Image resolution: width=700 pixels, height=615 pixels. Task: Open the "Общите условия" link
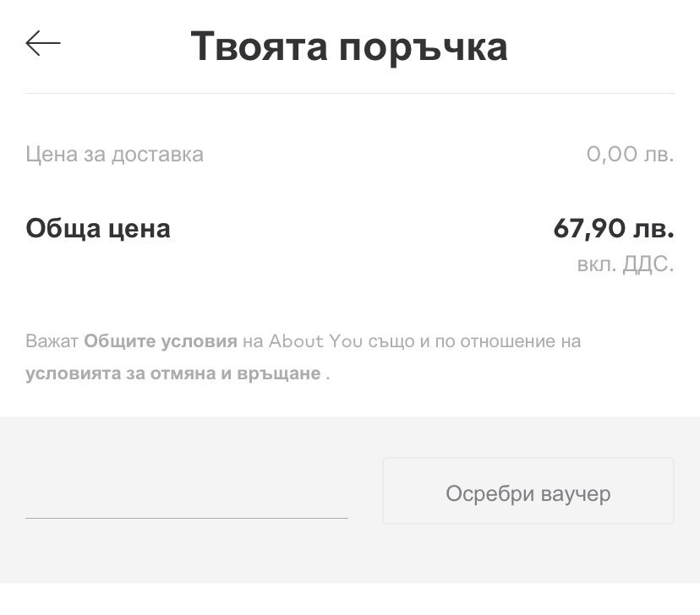[161, 342]
